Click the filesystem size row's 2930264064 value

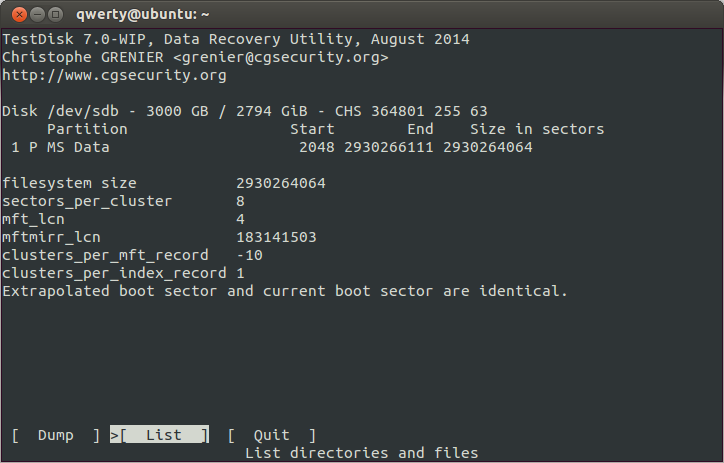coord(281,183)
